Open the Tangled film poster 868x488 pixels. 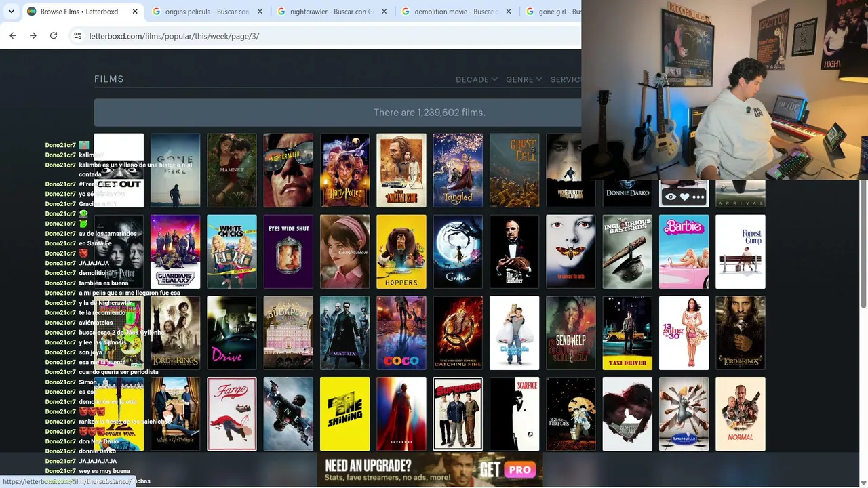point(458,170)
